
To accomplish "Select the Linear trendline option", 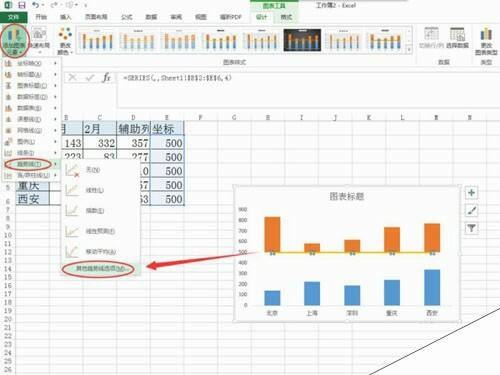I will click(99, 190).
